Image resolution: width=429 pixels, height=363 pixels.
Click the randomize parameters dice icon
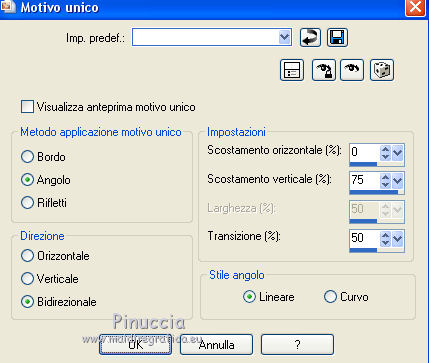[x=382, y=70]
